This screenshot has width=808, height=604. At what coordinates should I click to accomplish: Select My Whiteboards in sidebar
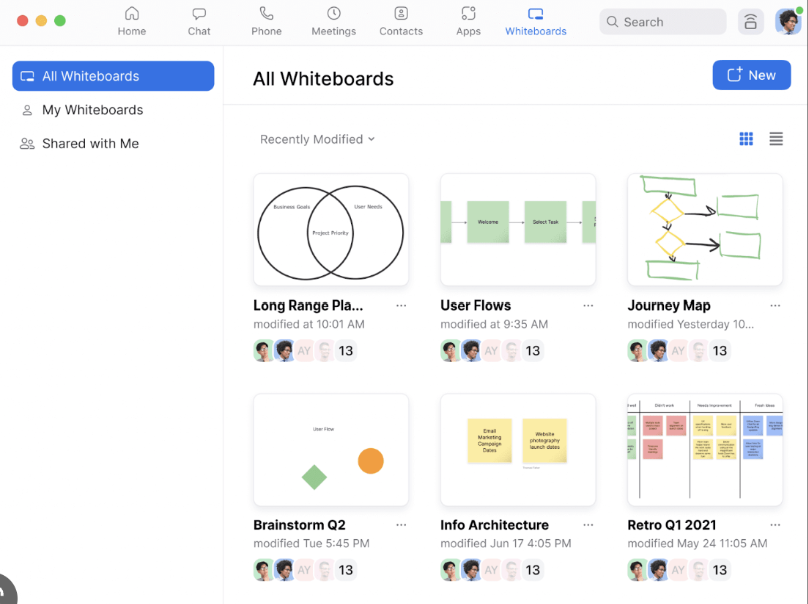(x=92, y=110)
